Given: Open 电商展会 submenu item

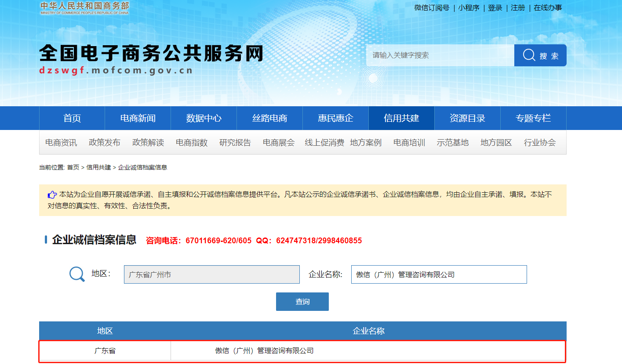Looking at the screenshot, I should [279, 143].
